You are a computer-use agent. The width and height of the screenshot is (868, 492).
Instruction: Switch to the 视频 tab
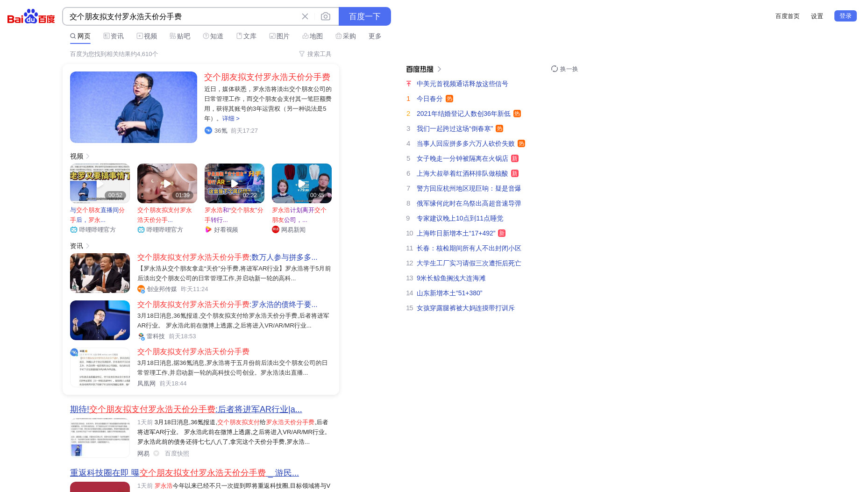point(147,36)
